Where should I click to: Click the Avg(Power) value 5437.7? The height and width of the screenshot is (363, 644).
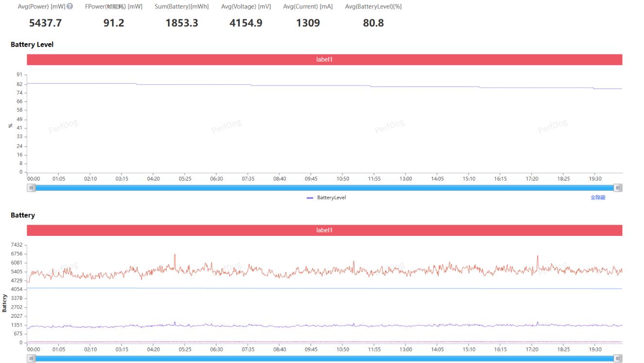click(46, 23)
